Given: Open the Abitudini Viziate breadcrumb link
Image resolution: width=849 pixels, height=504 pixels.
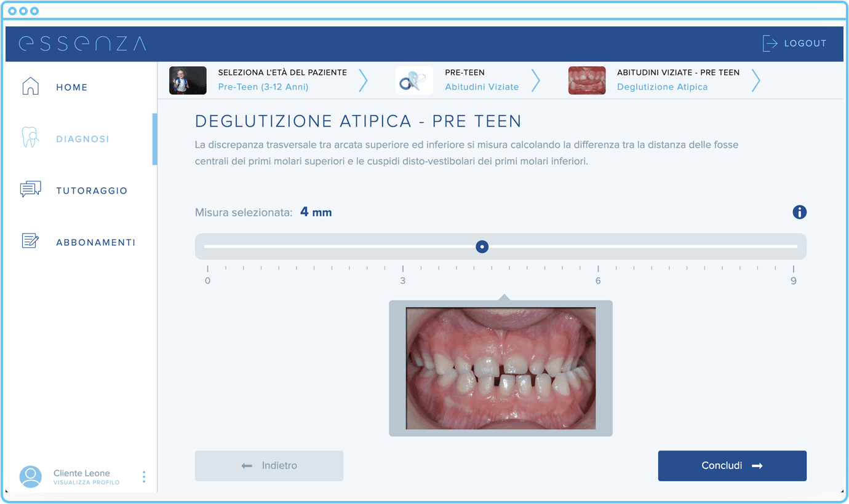Looking at the screenshot, I should pyautogui.click(x=482, y=87).
